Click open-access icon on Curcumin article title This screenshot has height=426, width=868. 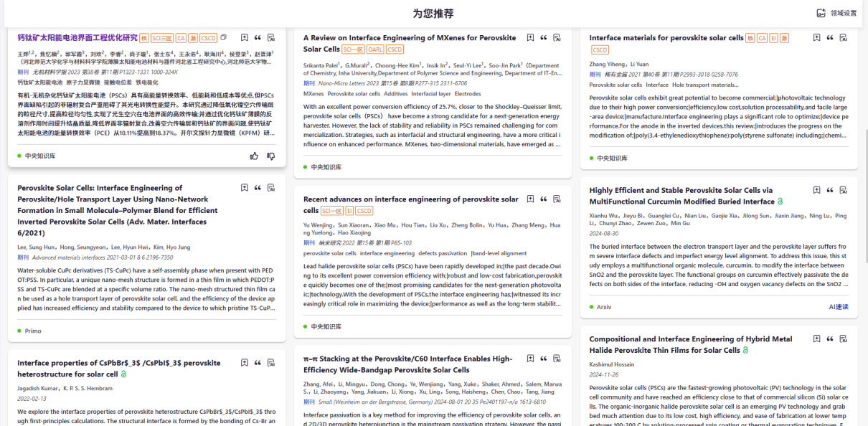780,202
